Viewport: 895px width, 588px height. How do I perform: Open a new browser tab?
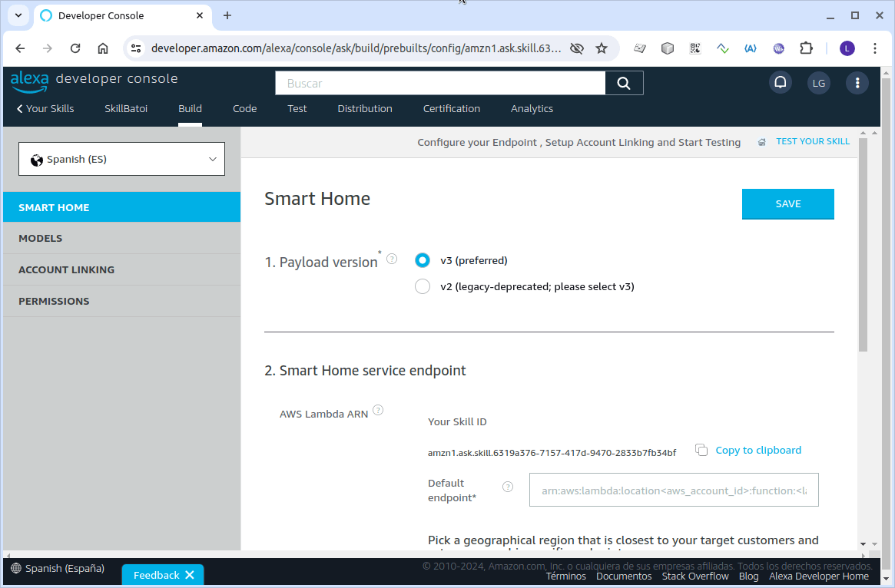pyautogui.click(x=227, y=15)
